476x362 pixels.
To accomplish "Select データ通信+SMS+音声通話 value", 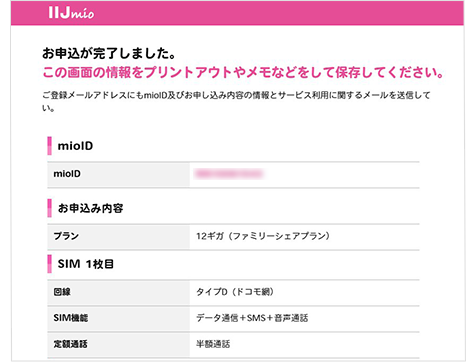I will coord(252,318).
